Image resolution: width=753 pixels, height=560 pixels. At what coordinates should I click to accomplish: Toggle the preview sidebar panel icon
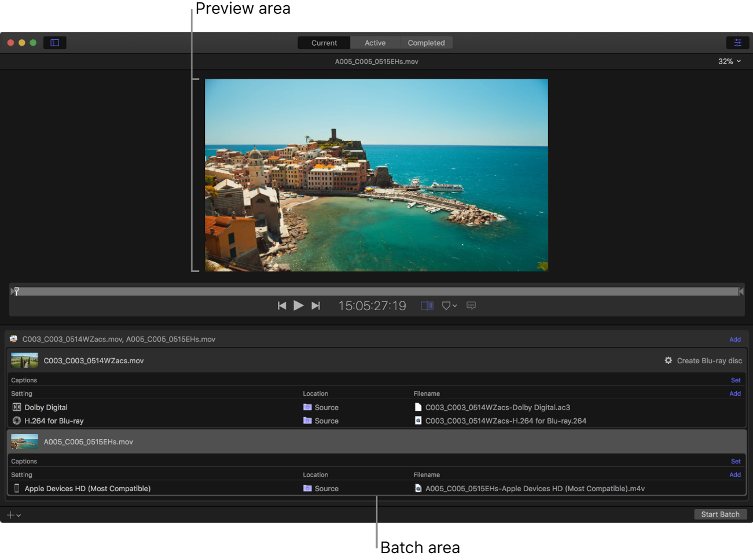(x=54, y=42)
